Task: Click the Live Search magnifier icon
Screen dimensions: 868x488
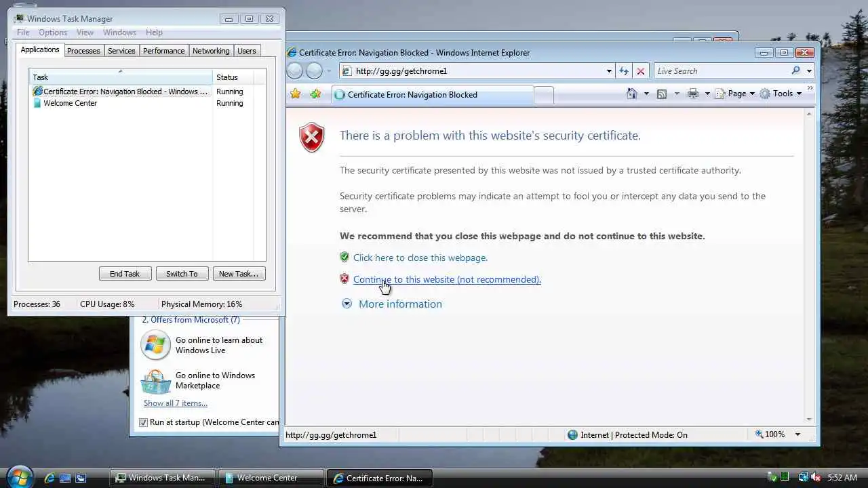Action: tap(796, 70)
